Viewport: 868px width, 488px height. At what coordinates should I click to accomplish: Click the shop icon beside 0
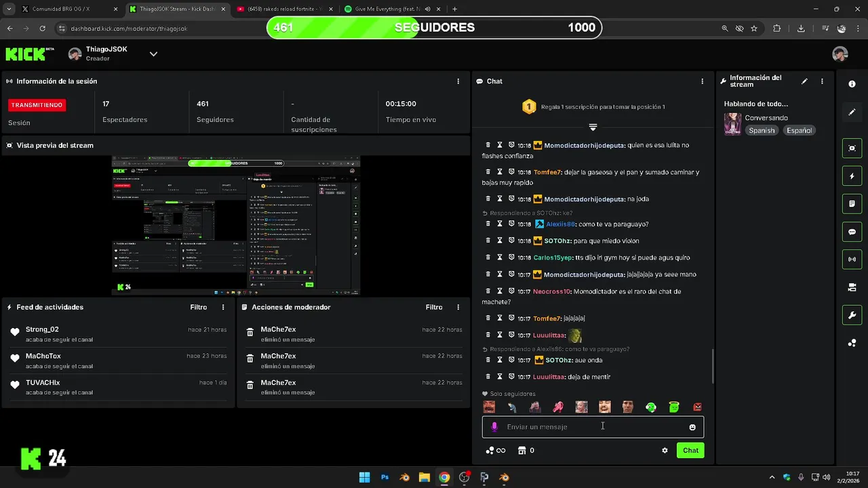coord(521,450)
